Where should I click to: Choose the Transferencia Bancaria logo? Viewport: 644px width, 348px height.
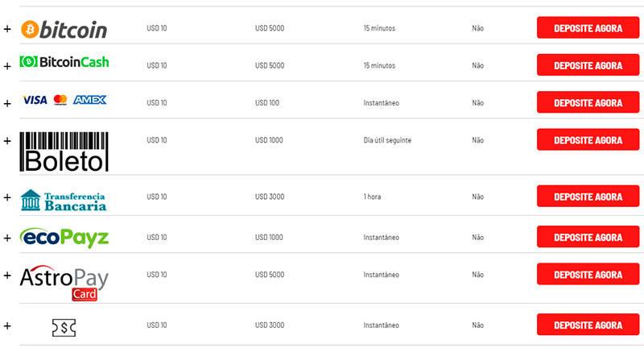tap(64, 200)
